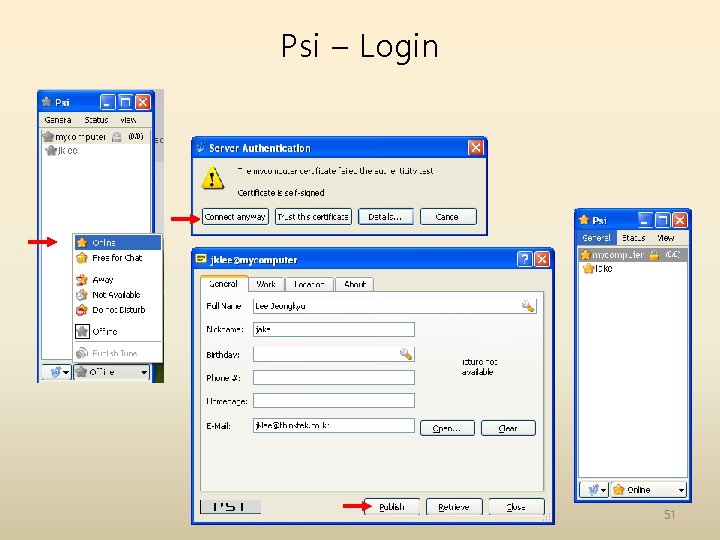The image size is (720, 540).
Task: Click Close button in vCard dialog
Action: point(516,507)
